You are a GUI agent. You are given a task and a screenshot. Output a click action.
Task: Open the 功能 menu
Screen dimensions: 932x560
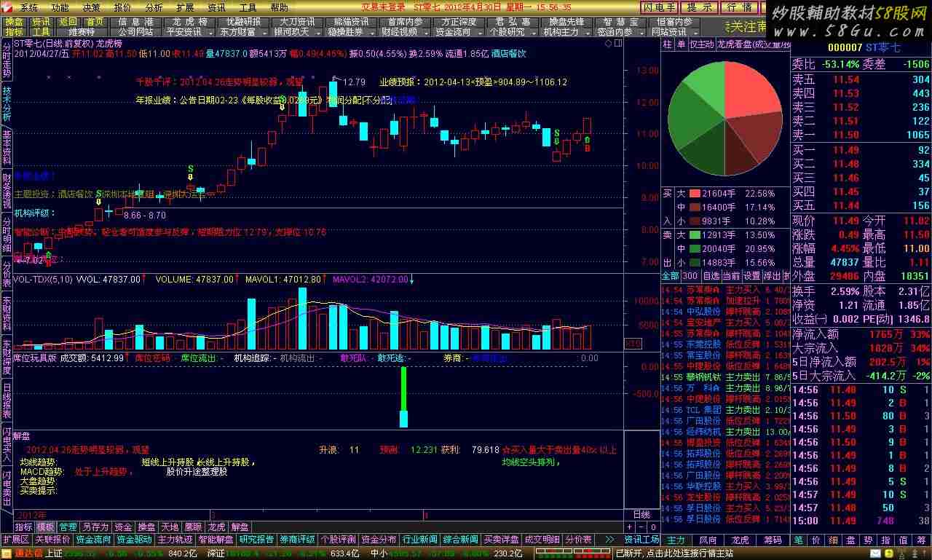point(60,7)
